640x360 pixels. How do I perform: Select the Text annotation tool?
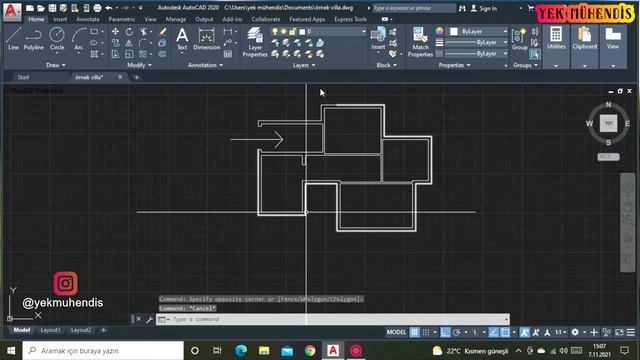182,39
